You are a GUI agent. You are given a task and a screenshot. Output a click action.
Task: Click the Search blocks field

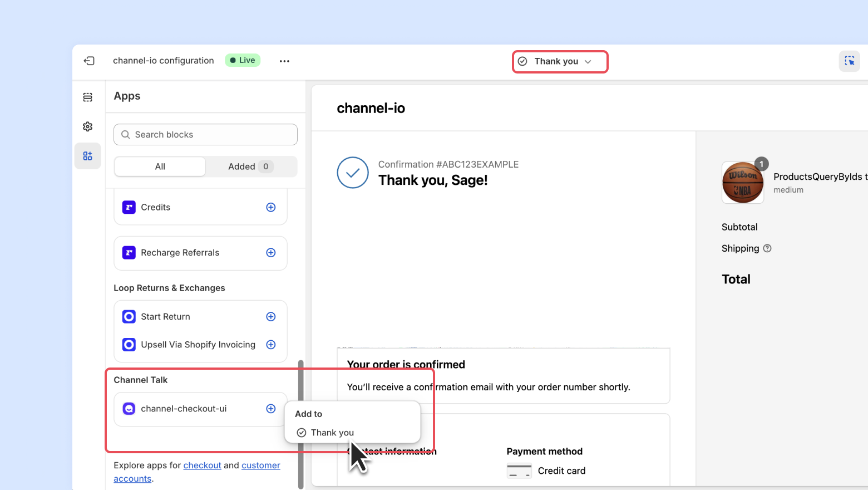click(205, 135)
